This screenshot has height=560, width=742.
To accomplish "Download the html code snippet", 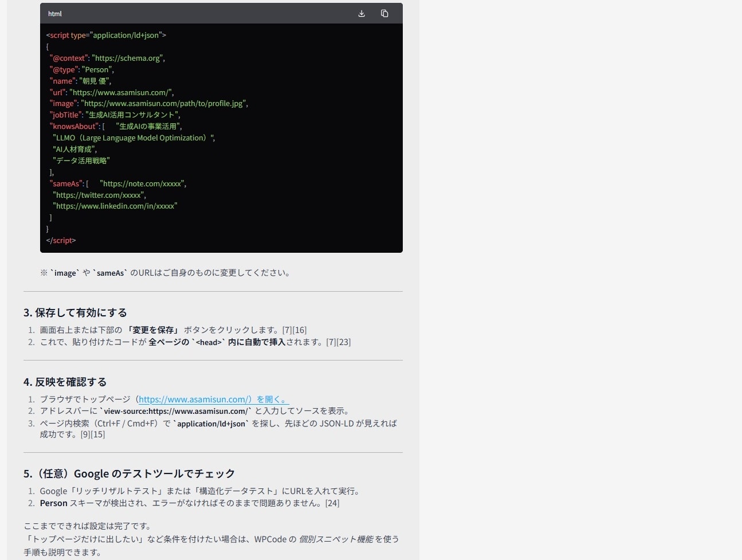I will point(362,13).
